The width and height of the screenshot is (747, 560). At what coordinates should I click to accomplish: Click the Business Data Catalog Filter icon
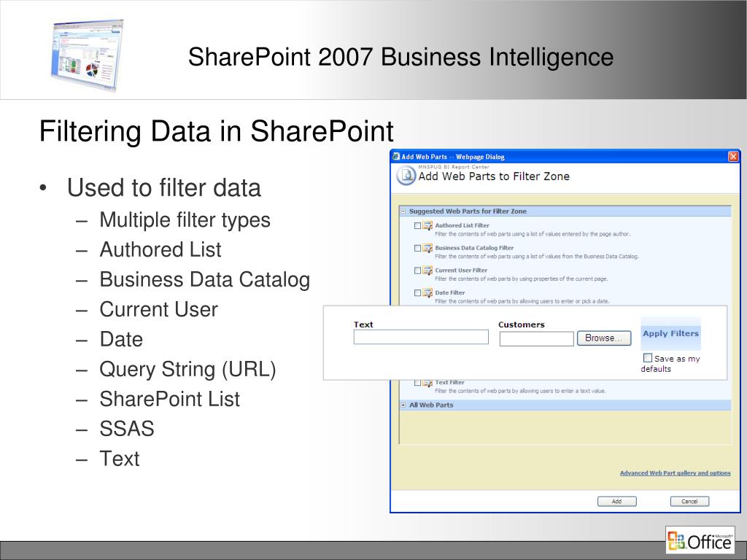(x=427, y=248)
